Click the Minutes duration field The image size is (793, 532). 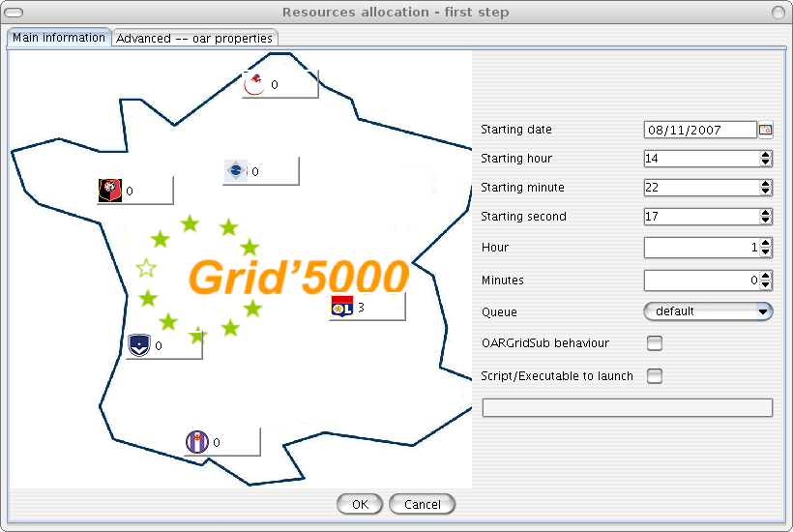coord(702,281)
